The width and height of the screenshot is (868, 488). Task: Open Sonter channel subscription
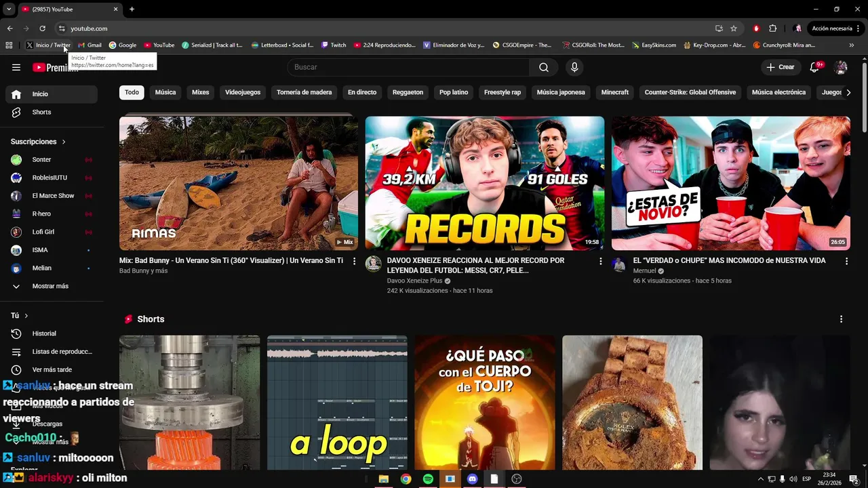tap(52, 159)
